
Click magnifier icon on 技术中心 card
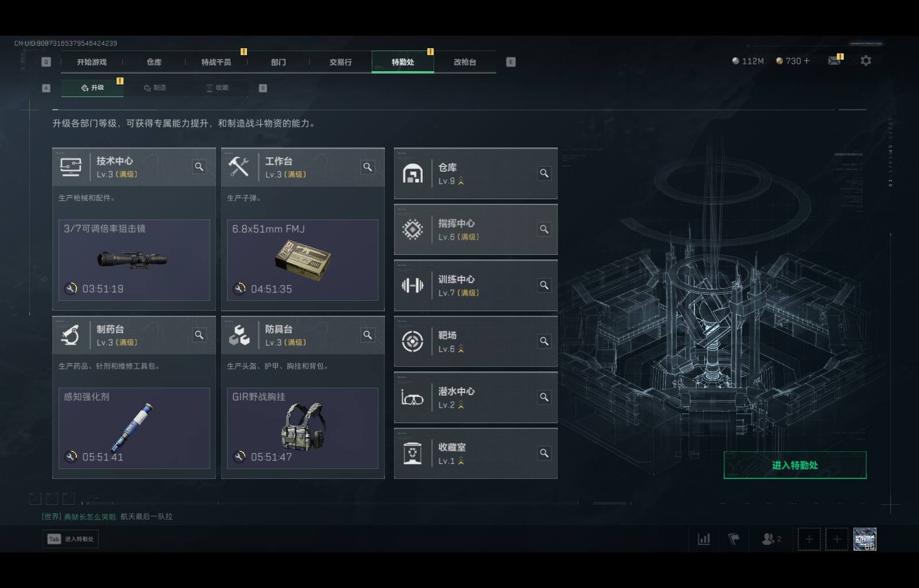coord(199,167)
